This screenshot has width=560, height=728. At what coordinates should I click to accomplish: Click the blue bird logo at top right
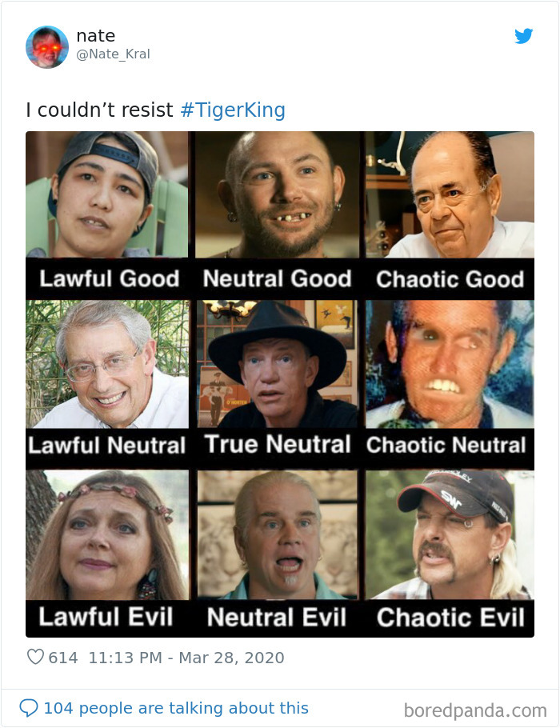(525, 36)
